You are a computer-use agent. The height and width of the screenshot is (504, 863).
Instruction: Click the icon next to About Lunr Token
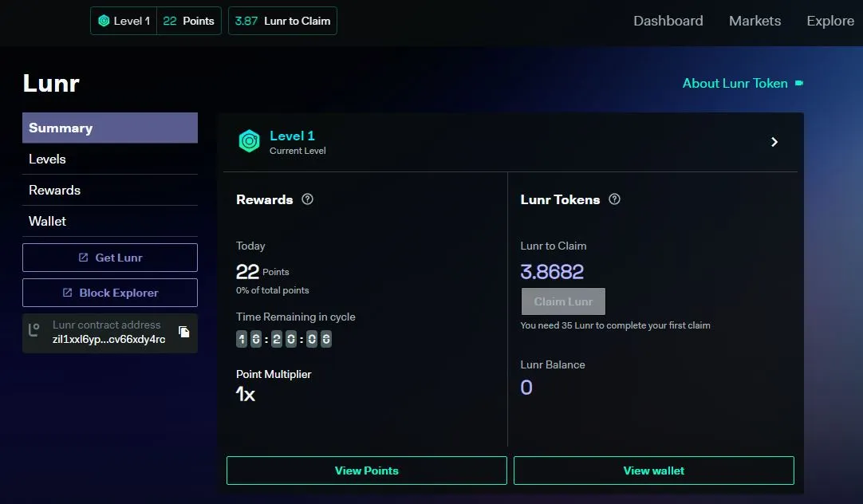pos(799,83)
